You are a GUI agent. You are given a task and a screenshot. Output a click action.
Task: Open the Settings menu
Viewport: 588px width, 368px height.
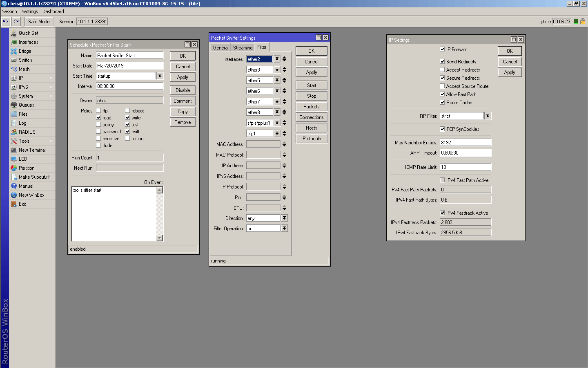(x=29, y=11)
